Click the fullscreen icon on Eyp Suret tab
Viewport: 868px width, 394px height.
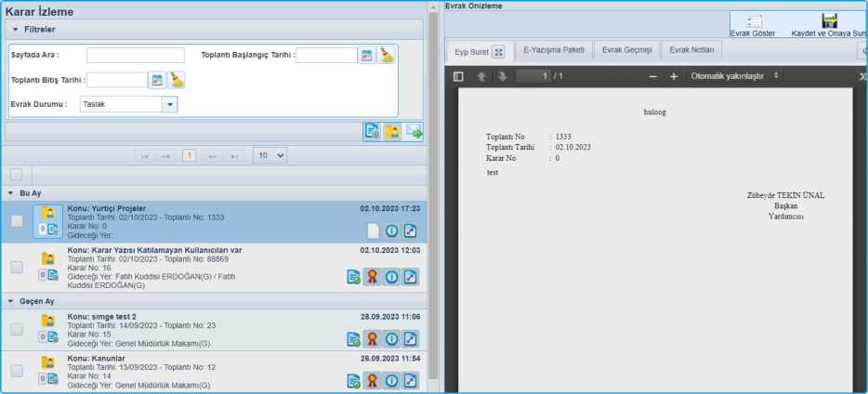(x=499, y=52)
